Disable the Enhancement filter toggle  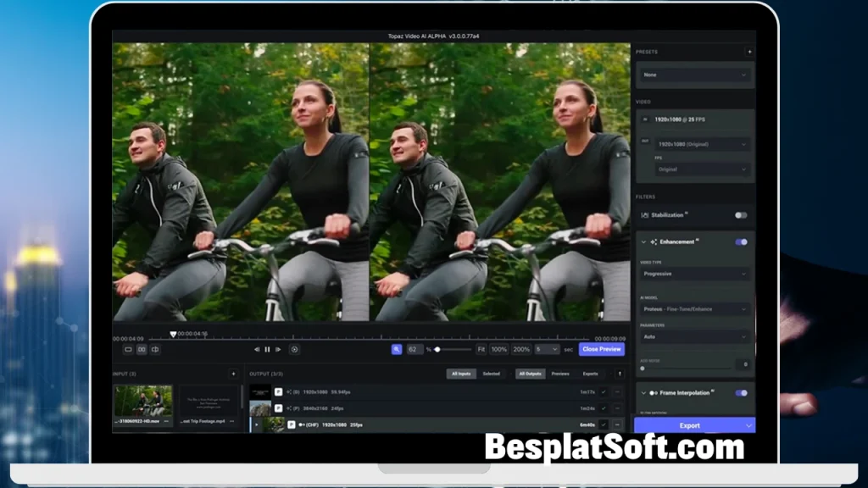[742, 241]
